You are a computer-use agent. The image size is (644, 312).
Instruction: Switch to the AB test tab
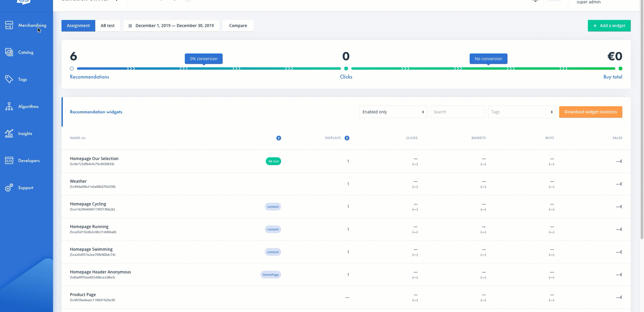click(108, 25)
